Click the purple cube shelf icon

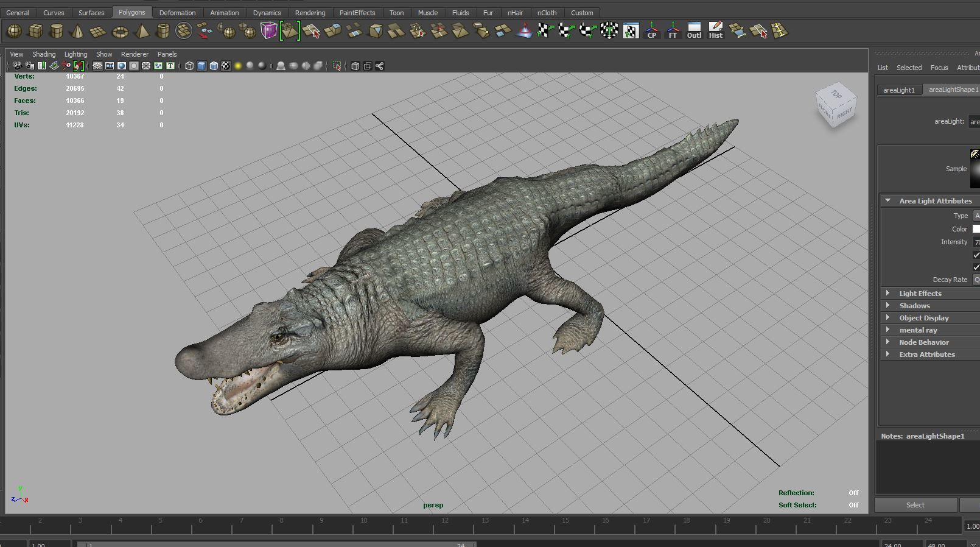pos(268,30)
